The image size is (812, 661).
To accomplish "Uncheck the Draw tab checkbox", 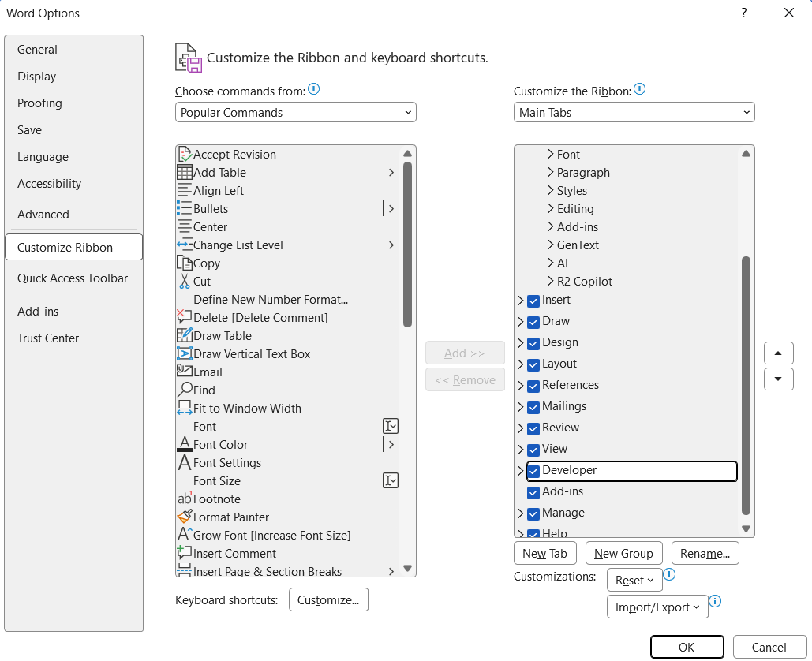I will (x=533, y=322).
